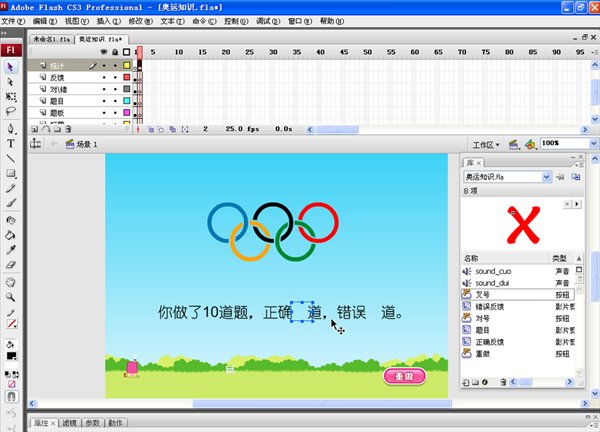Open the 工作区 workspace dropdown

point(486,145)
